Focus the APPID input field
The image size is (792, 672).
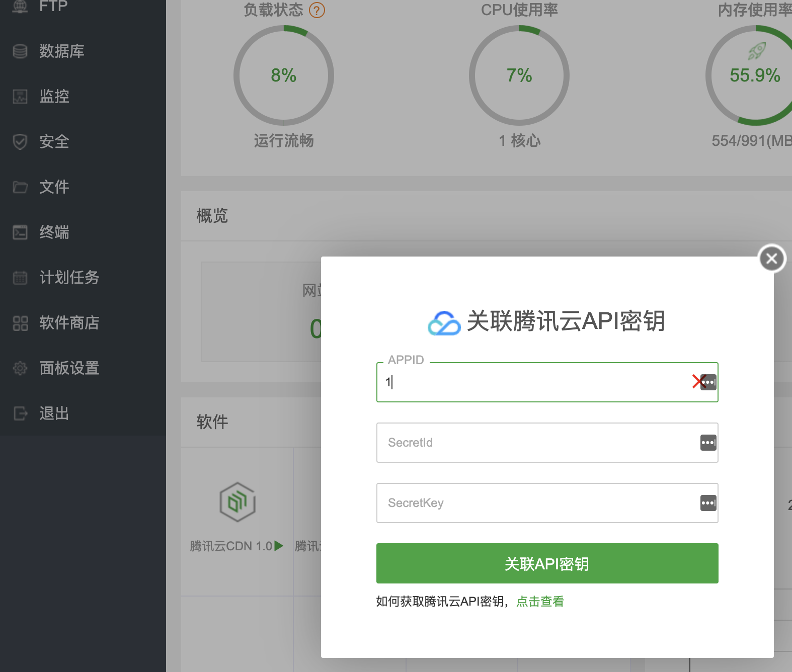pyautogui.click(x=547, y=382)
